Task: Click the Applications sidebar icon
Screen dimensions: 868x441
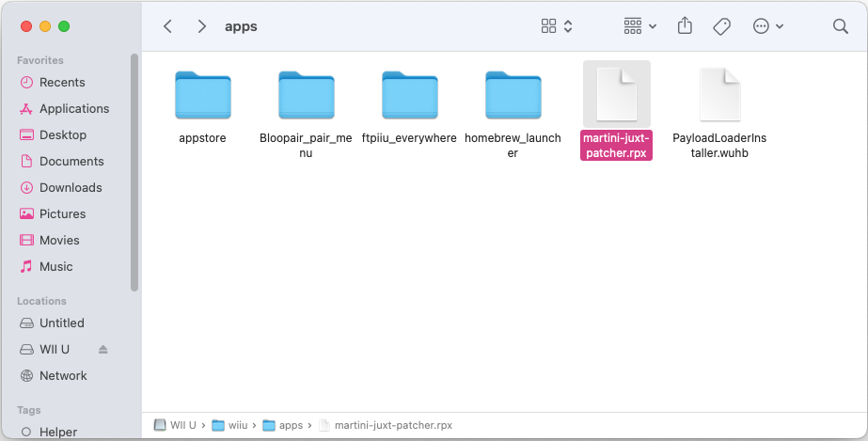Action: pyautogui.click(x=26, y=109)
